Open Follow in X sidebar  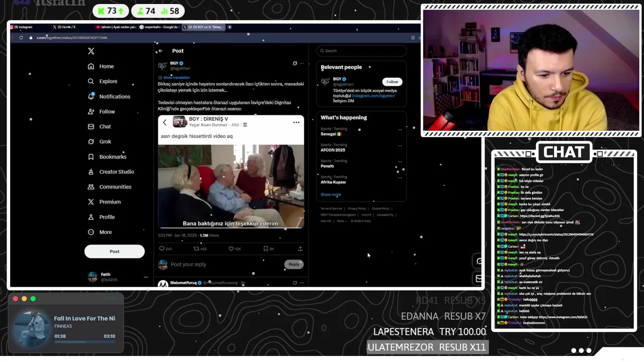pos(101,112)
